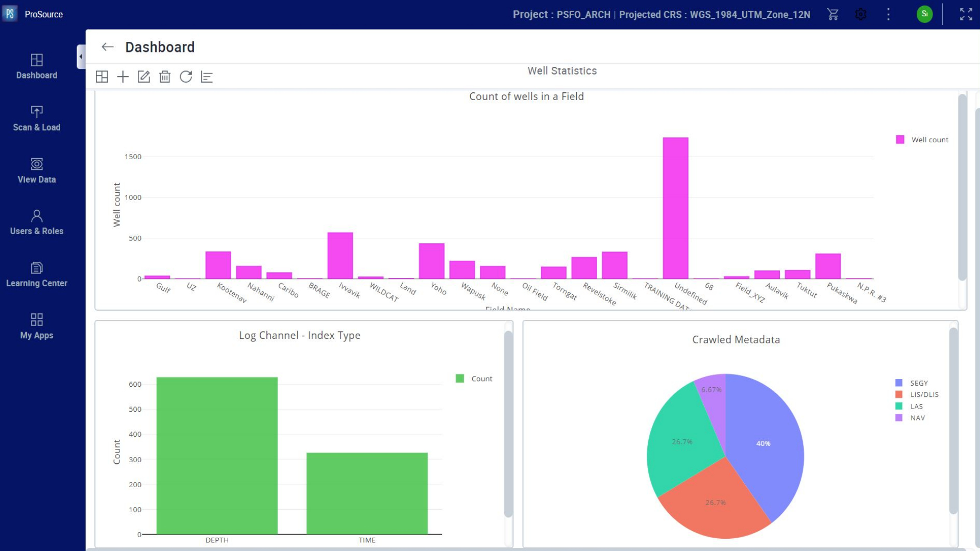The width and height of the screenshot is (980, 551).
Task: Add a new widget with the plus icon
Action: tap(122, 77)
